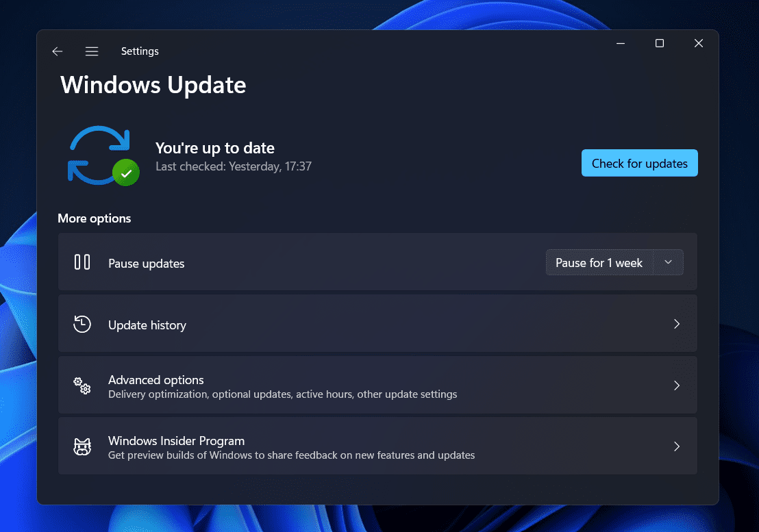Screen dimensions: 759x532
Task: Open the hamburger navigation menu
Action: pyautogui.click(x=92, y=51)
